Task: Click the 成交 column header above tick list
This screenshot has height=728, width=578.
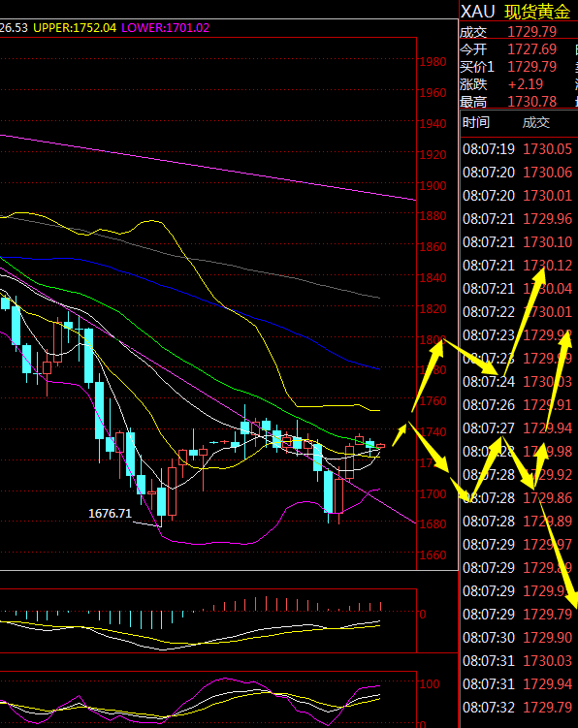Action: (x=536, y=122)
